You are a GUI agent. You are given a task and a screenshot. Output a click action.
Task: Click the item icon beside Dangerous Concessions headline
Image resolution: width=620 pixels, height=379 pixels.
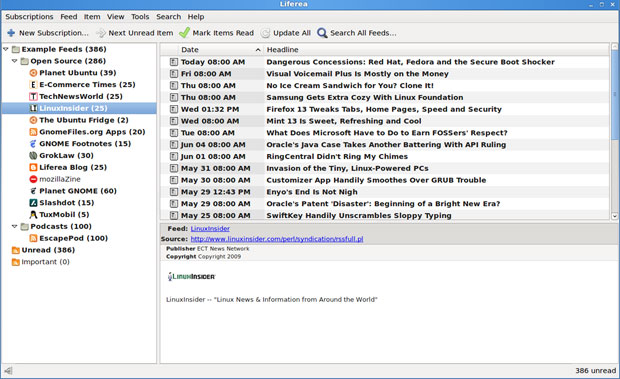pos(174,62)
